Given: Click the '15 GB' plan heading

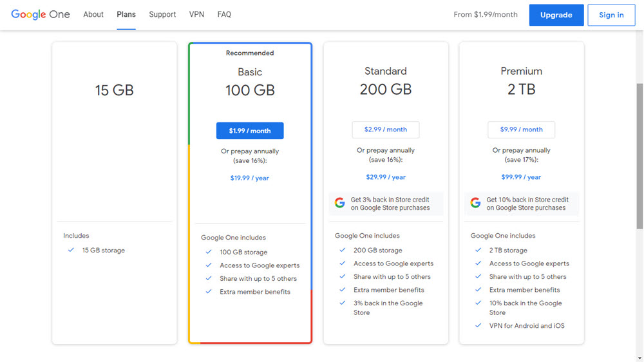Looking at the screenshot, I should click(115, 90).
